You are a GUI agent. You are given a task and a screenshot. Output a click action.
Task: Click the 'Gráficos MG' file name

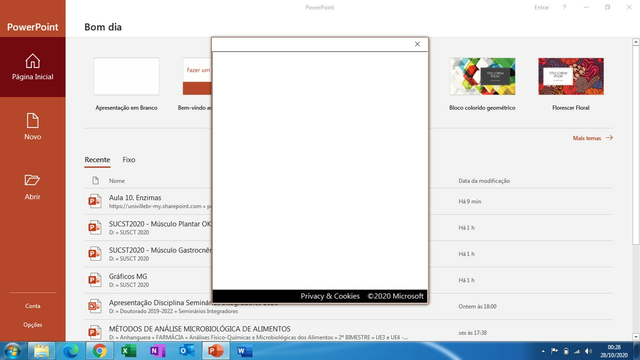click(x=128, y=276)
